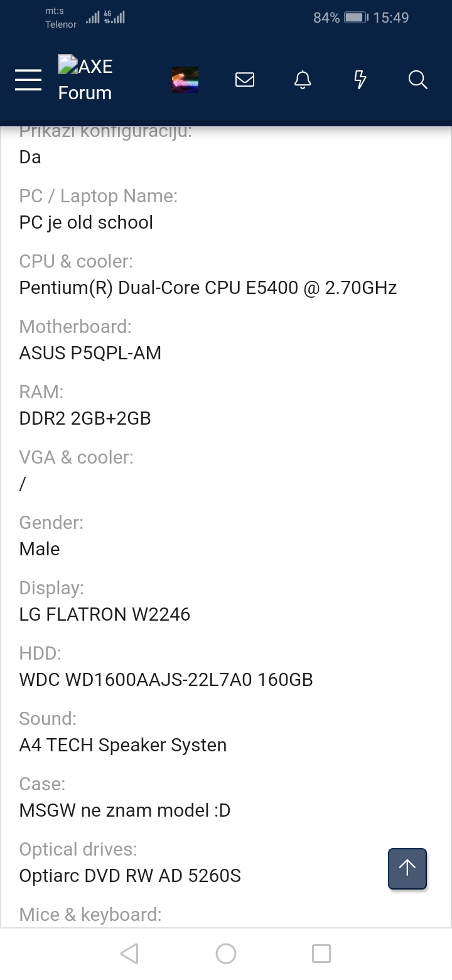Open the messages envelope icon

(x=245, y=80)
